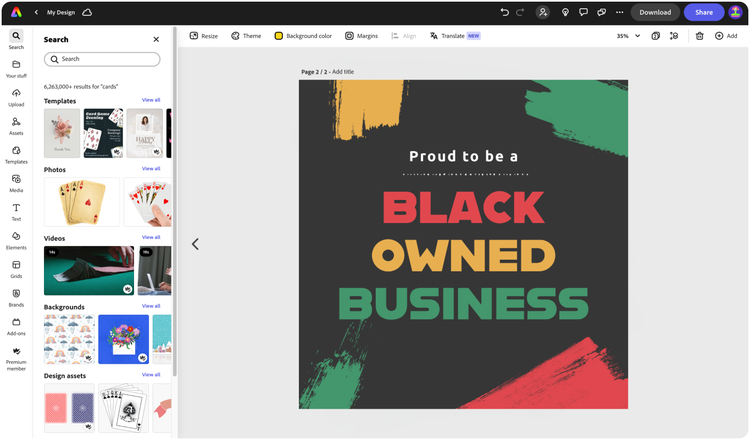
Task: Select the Search tool in sidebar
Action: 16,40
